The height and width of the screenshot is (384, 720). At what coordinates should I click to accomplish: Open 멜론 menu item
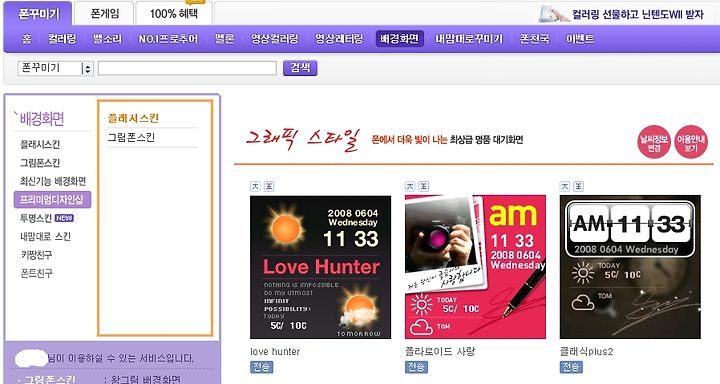click(225, 39)
